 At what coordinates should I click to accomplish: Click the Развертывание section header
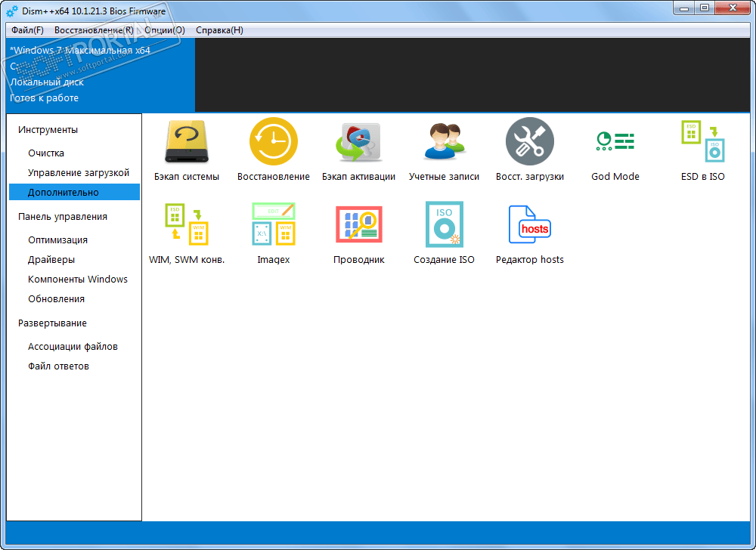[x=53, y=323]
